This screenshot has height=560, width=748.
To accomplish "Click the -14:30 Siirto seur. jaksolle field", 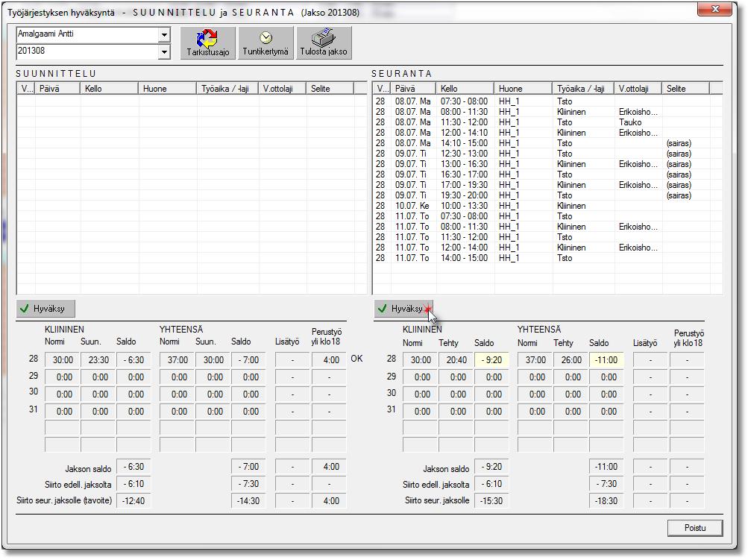I will point(248,501).
